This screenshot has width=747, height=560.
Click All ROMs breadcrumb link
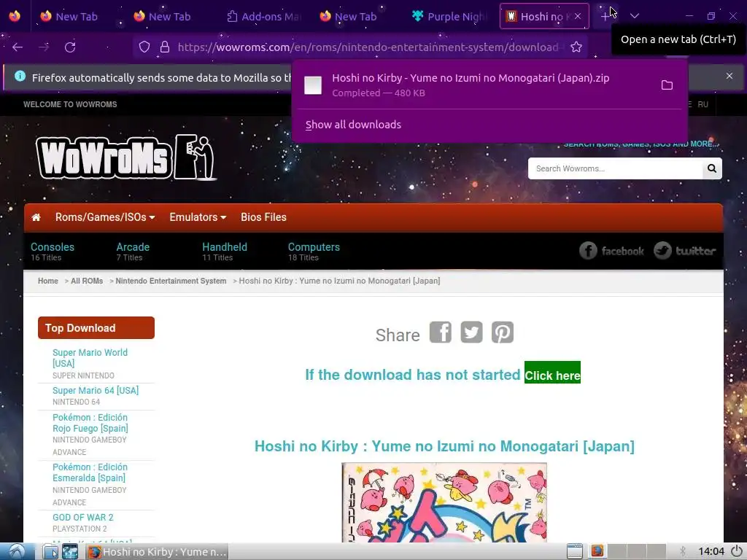click(x=87, y=281)
